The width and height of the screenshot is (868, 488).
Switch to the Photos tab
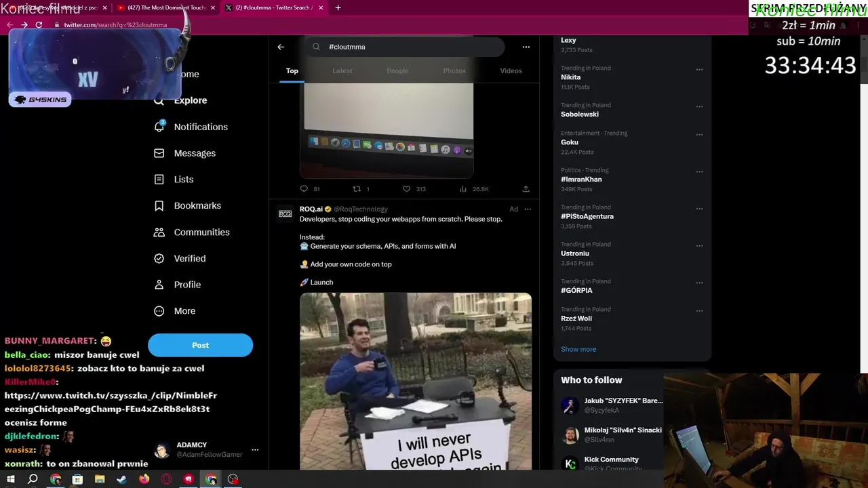[x=454, y=70]
